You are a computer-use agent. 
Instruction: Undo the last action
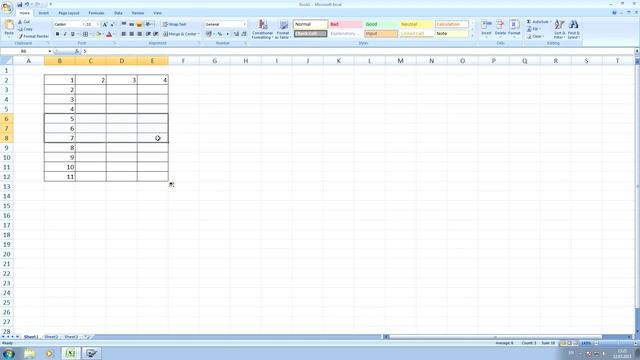coord(27,4)
